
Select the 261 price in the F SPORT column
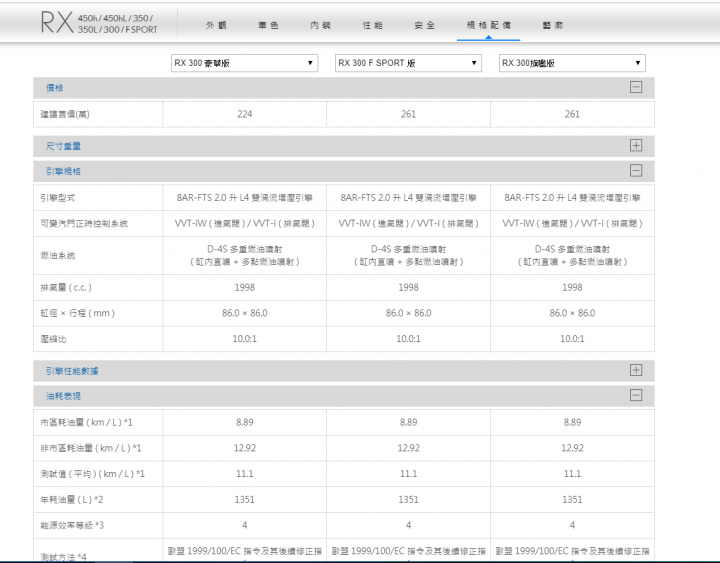tap(408, 114)
